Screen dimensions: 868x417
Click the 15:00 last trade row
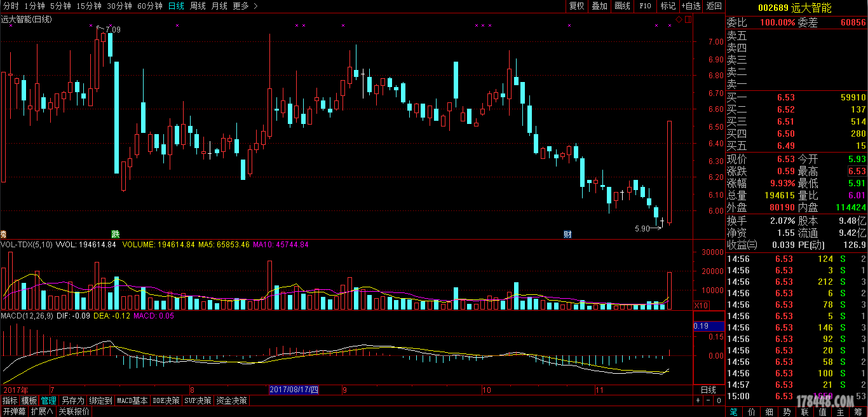(796, 396)
